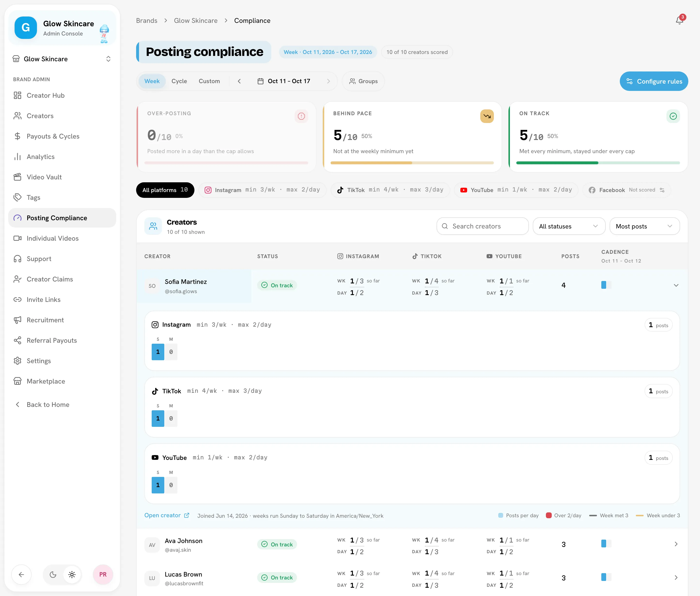Open Tags page
The image size is (700, 596).
point(62,197)
